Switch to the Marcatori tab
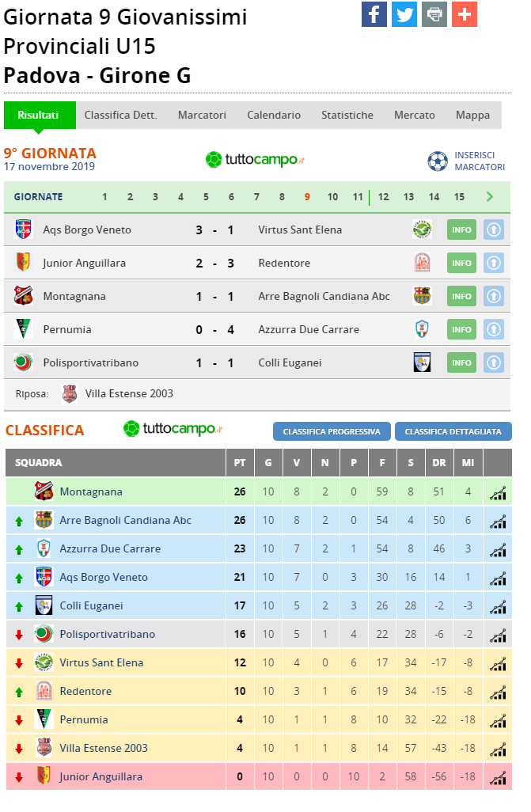Image resolution: width=531 pixels, height=812 pixels. [202, 115]
